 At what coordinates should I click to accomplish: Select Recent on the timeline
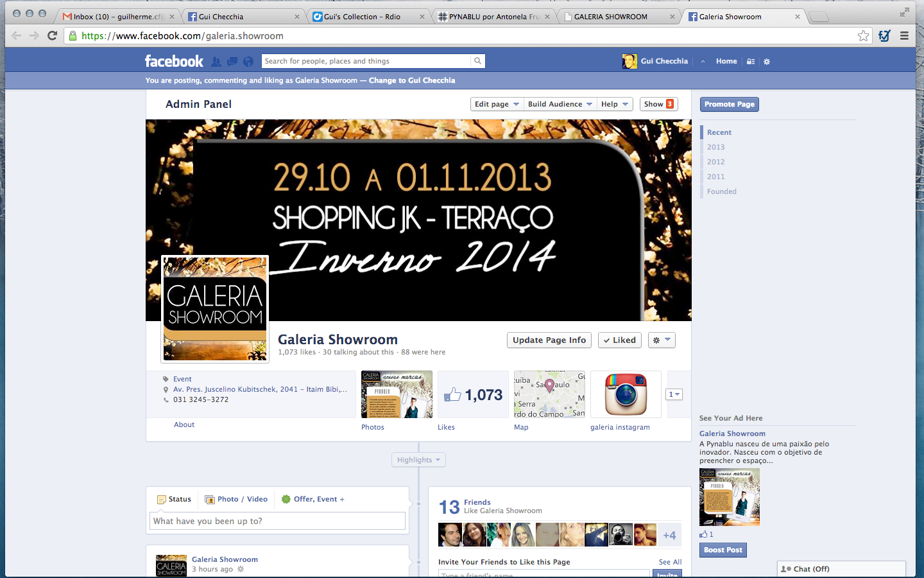719,132
